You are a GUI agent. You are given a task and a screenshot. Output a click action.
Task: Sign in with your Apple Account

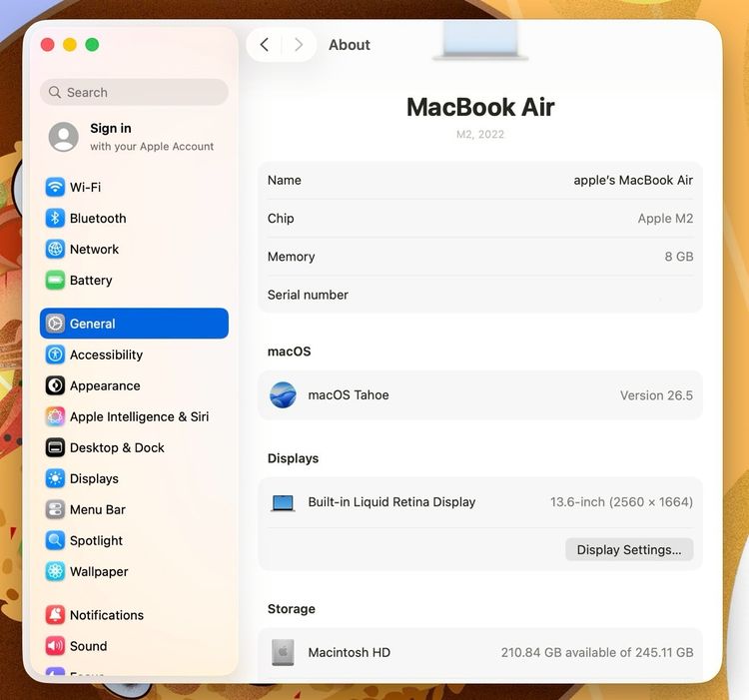pos(132,137)
